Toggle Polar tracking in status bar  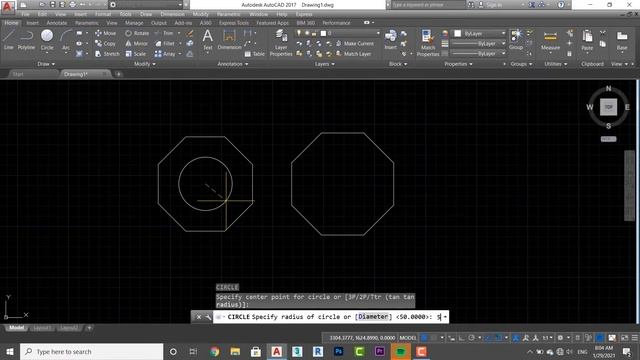click(x=471, y=338)
